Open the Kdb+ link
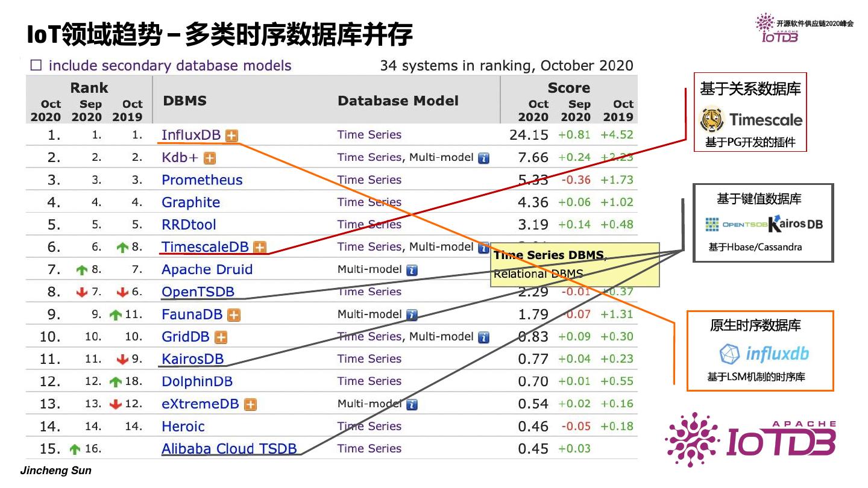Screen dimensions: 868x488 tap(180, 158)
